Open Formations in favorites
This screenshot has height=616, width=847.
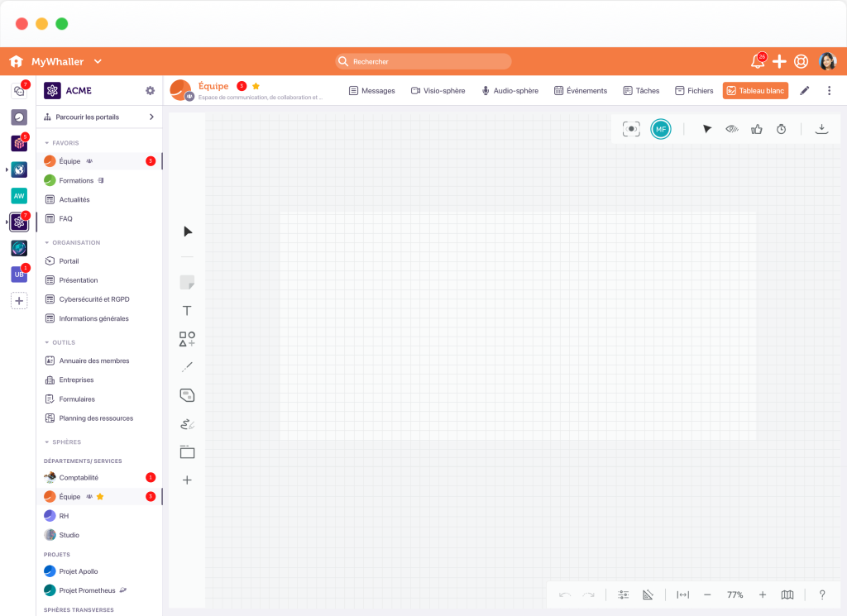click(76, 180)
